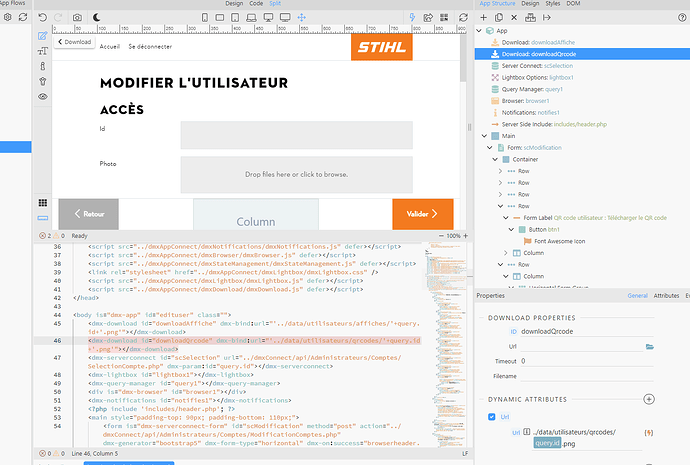Add dynamic attribute with circled plus
Viewport: 690px width, 465px height.
(649, 399)
